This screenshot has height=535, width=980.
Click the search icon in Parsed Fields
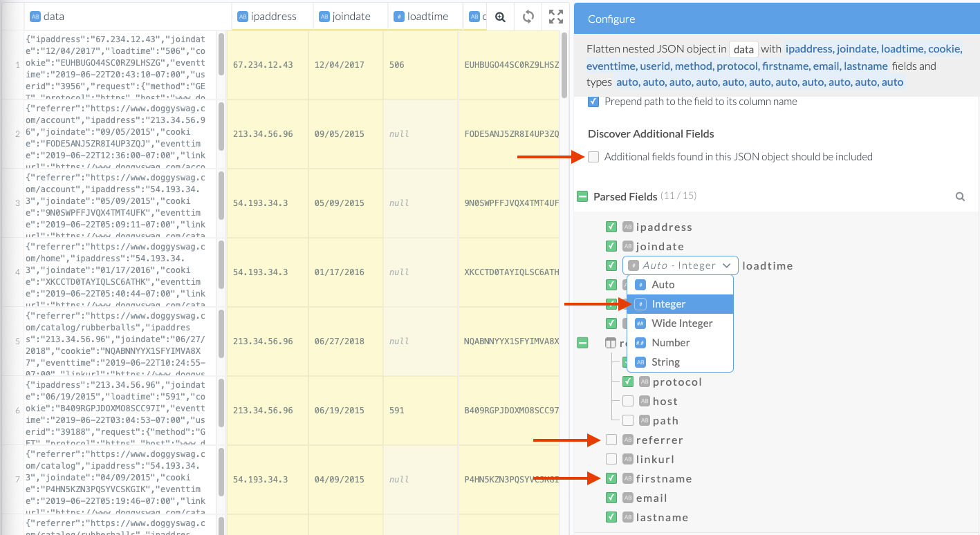(960, 197)
